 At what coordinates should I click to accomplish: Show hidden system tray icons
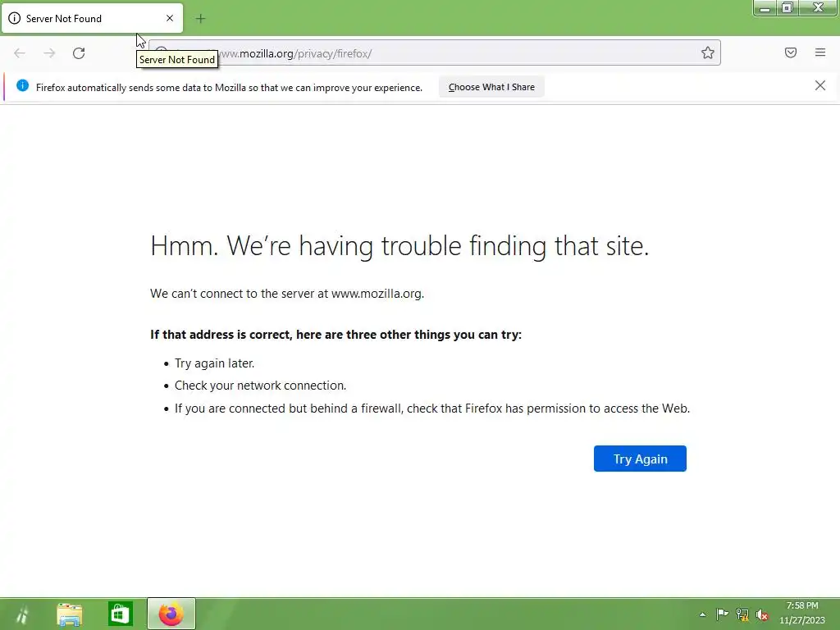point(702,614)
